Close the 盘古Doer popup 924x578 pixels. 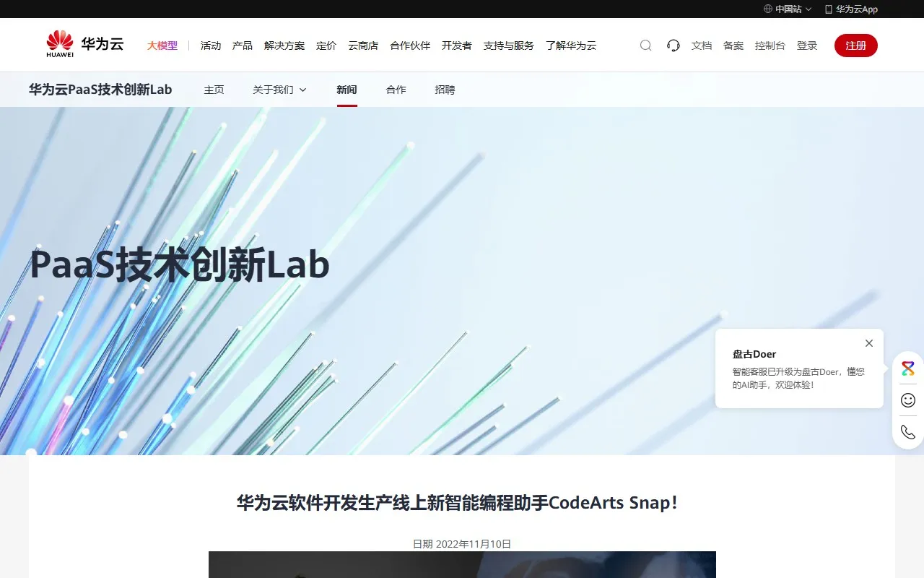pos(869,343)
